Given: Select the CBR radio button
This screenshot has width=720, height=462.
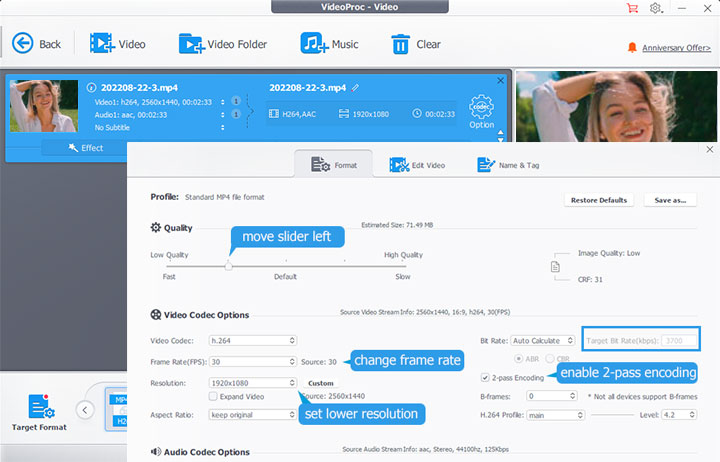Looking at the screenshot, I should click(x=550, y=358).
